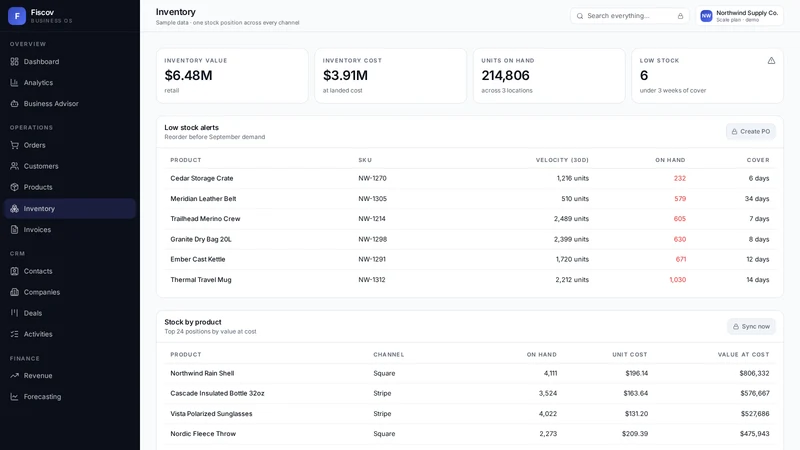Sort stock table by Unit Cost header
Screen dimensions: 800x450
pos(630,355)
